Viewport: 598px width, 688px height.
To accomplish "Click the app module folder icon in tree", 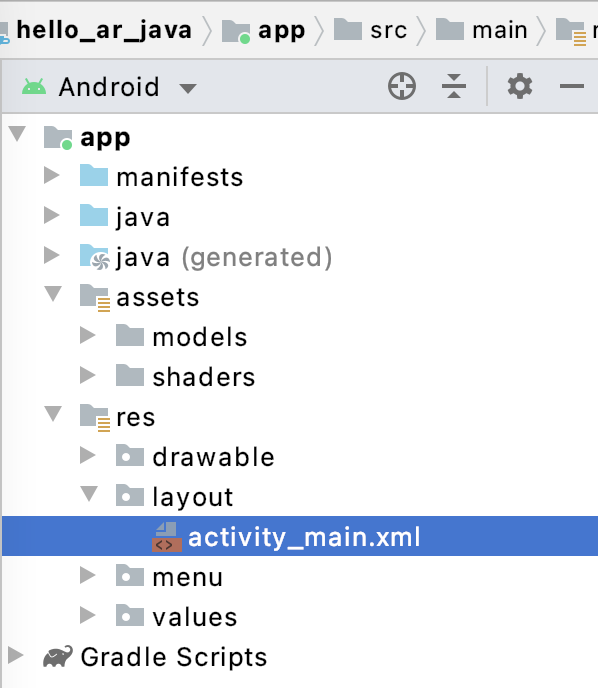I will [x=58, y=138].
